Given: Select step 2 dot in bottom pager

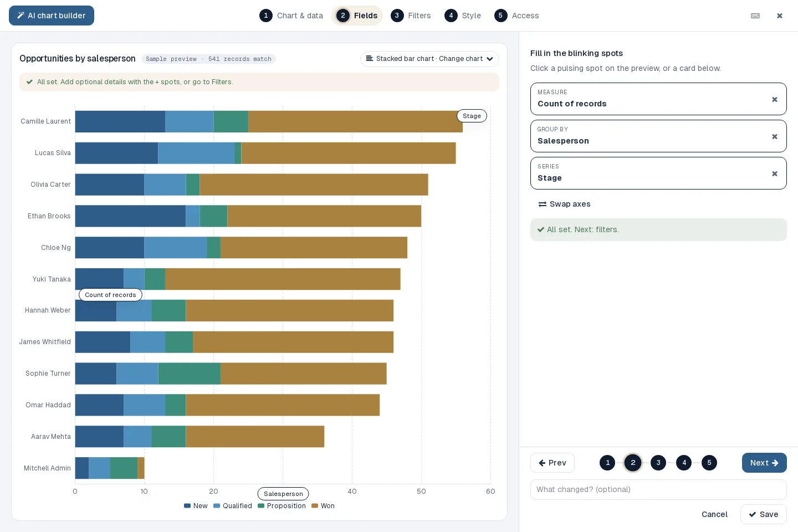Looking at the screenshot, I should tap(633, 463).
